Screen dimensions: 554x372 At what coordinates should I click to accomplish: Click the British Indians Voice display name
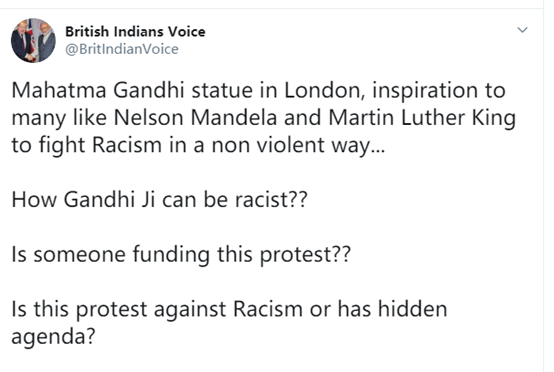(x=135, y=32)
